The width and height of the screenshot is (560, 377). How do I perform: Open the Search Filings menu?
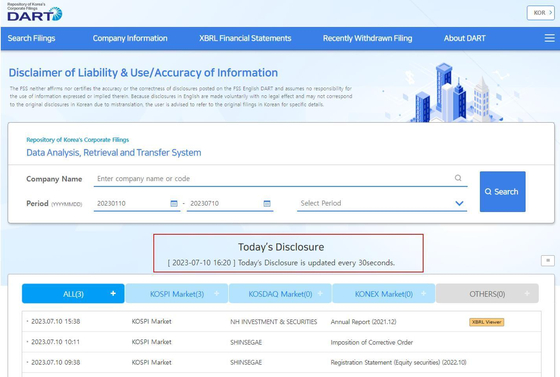pyautogui.click(x=31, y=38)
